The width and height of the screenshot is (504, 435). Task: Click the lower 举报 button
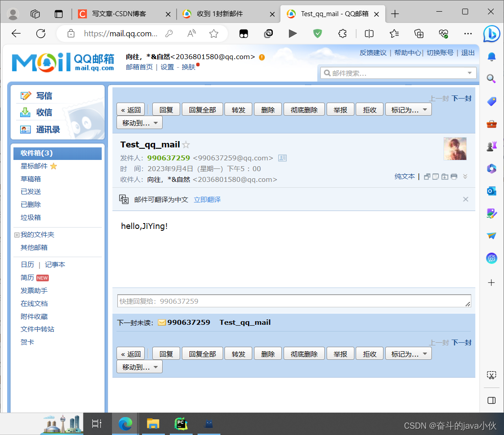click(x=340, y=353)
